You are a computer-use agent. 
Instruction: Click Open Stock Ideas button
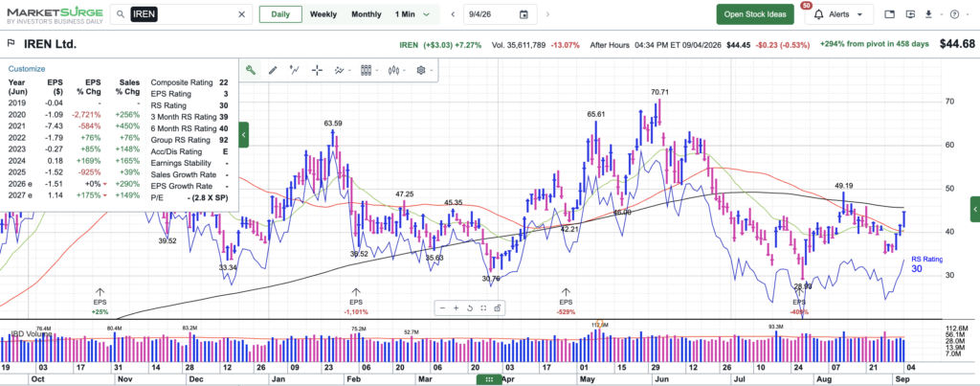click(x=755, y=14)
